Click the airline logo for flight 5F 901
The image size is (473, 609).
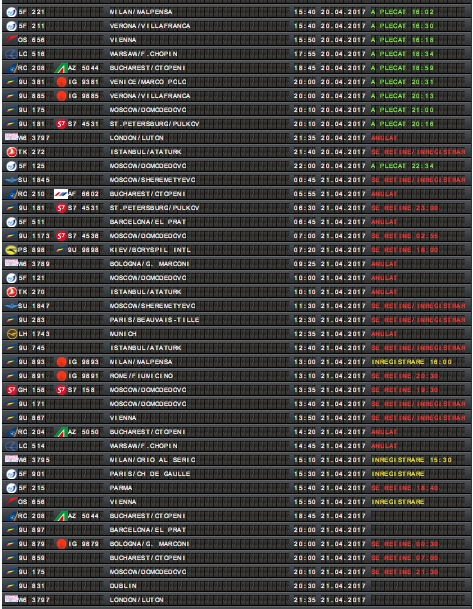point(12,474)
